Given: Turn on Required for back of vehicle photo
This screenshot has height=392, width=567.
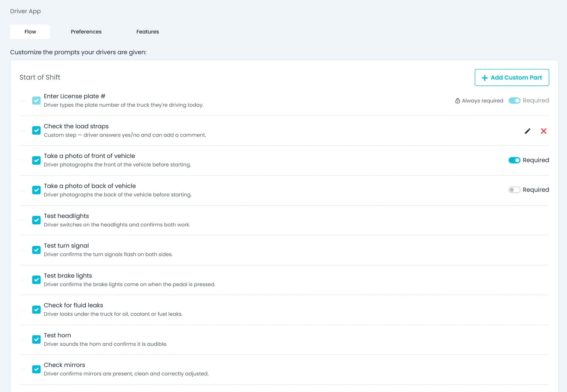Looking at the screenshot, I should click(514, 190).
